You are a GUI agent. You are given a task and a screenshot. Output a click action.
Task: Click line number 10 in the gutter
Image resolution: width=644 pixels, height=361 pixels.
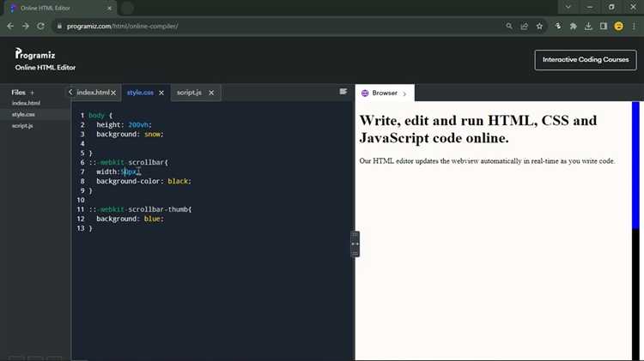point(81,200)
